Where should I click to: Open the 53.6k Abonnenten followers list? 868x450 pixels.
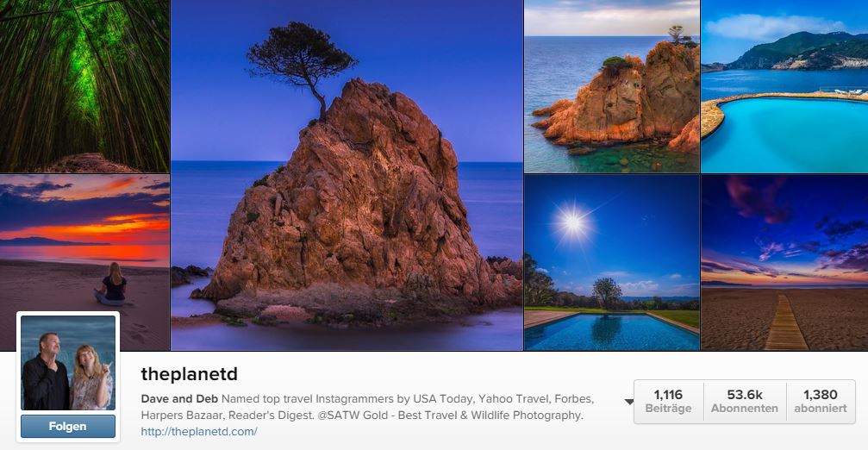pos(745,401)
